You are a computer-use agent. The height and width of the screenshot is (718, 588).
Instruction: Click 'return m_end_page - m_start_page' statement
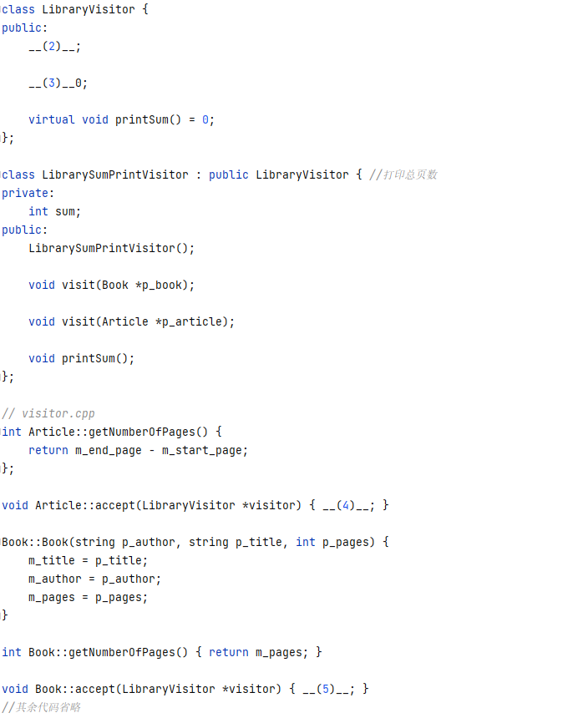[x=138, y=451]
